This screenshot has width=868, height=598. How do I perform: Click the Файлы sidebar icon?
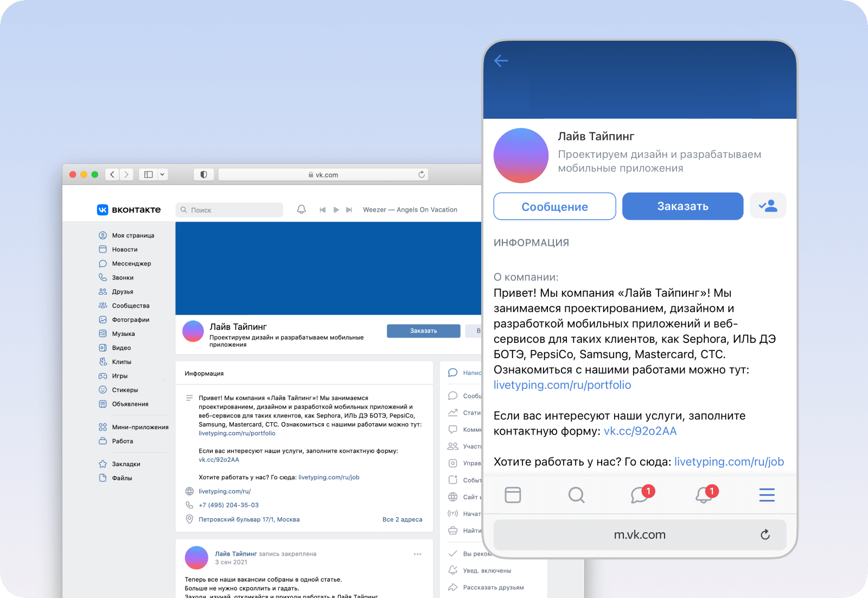coord(103,478)
